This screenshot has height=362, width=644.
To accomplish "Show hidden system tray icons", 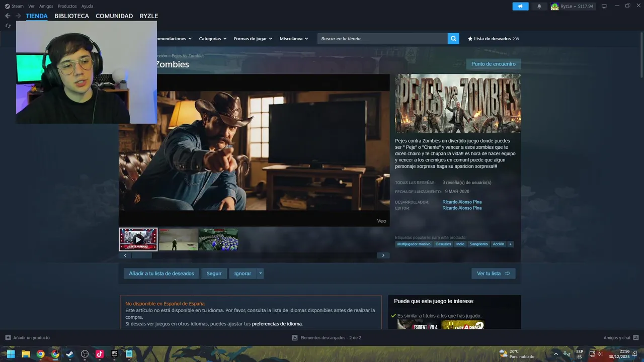I will (x=556, y=354).
